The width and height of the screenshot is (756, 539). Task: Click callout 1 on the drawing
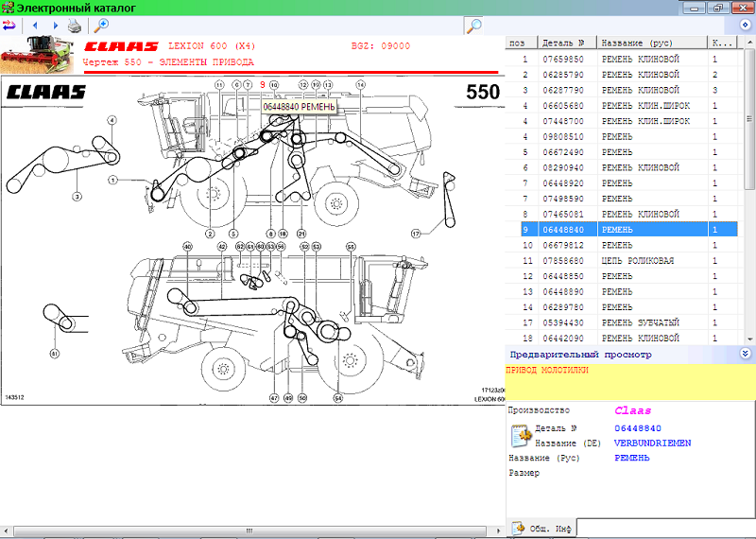[112, 180]
